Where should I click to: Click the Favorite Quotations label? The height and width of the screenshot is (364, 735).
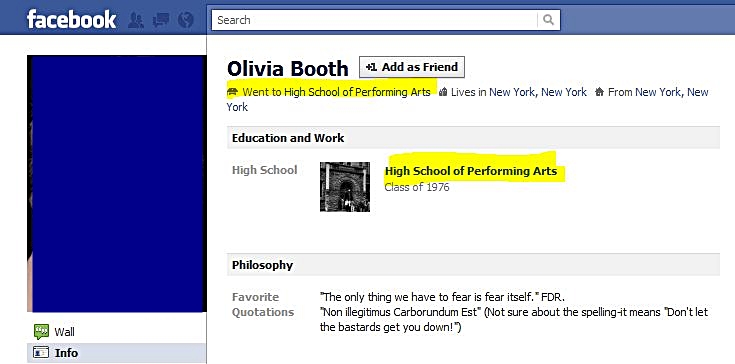click(263, 305)
